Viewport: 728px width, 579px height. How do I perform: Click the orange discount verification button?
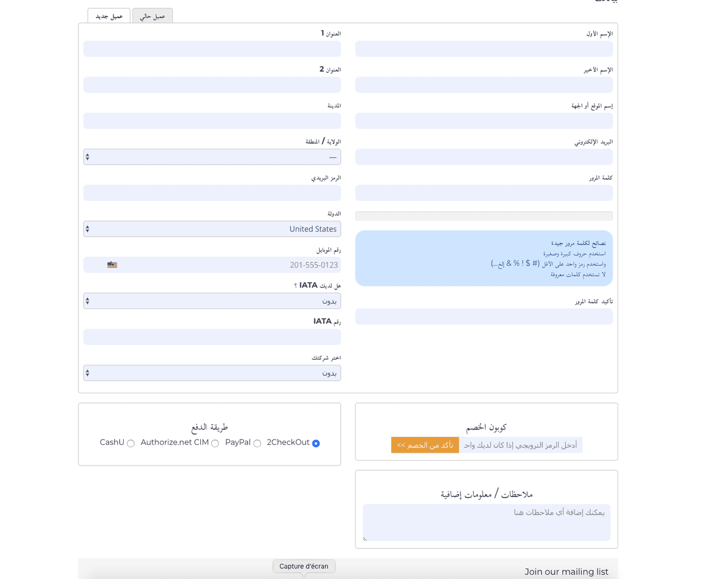(425, 445)
